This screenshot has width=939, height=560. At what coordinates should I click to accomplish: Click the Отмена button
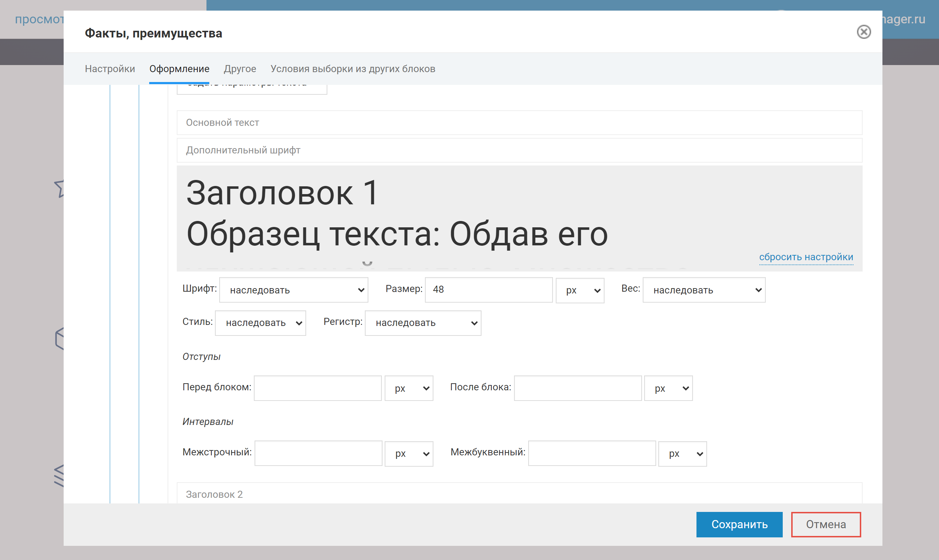[x=826, y=525]
